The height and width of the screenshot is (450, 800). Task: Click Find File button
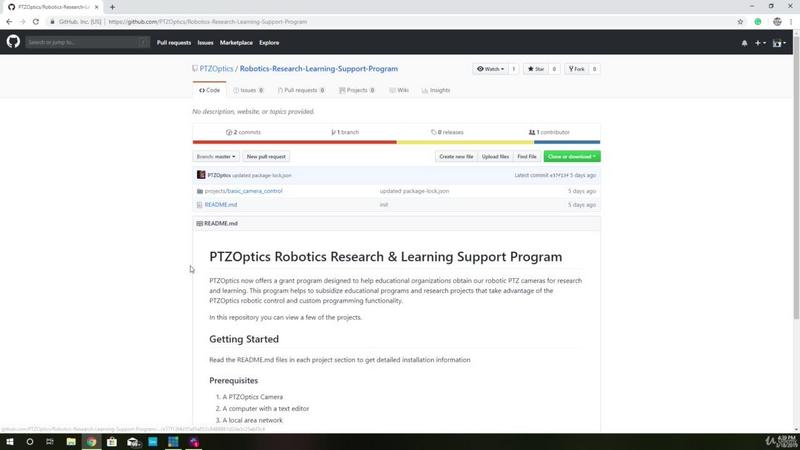527,157
